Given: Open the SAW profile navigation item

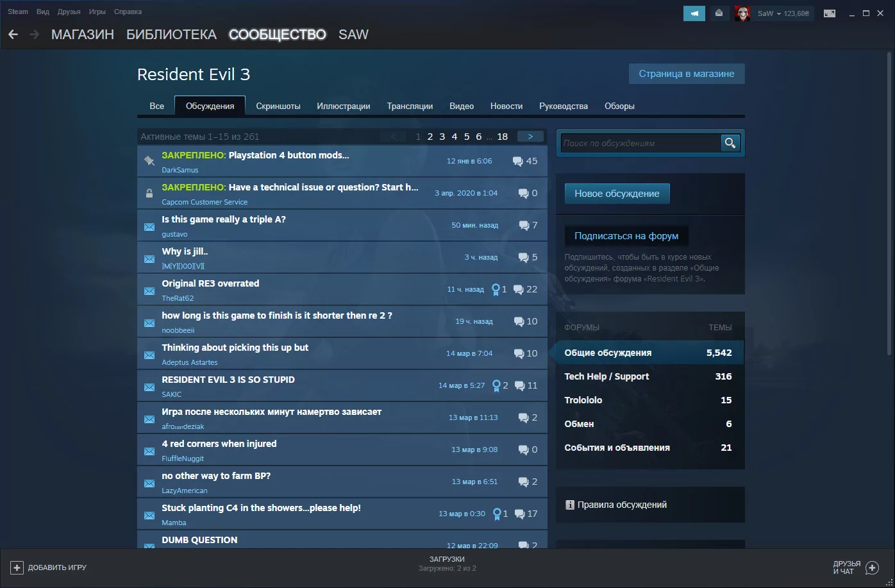Looking at the screenshot, I should point(353,35).
